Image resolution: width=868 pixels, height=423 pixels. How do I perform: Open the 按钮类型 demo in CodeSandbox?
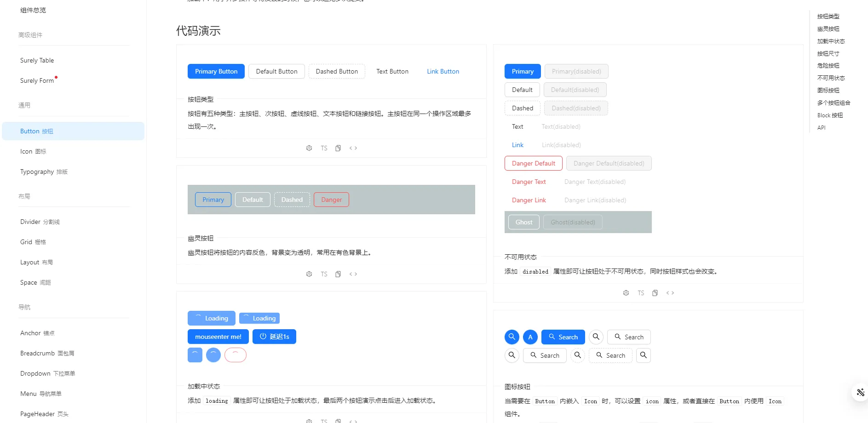tap(309, 148)
